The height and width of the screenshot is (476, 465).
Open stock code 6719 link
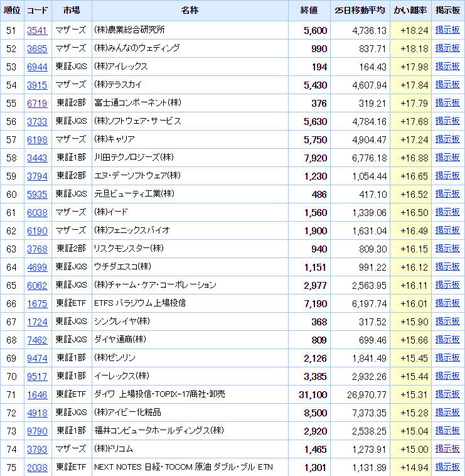37,104
